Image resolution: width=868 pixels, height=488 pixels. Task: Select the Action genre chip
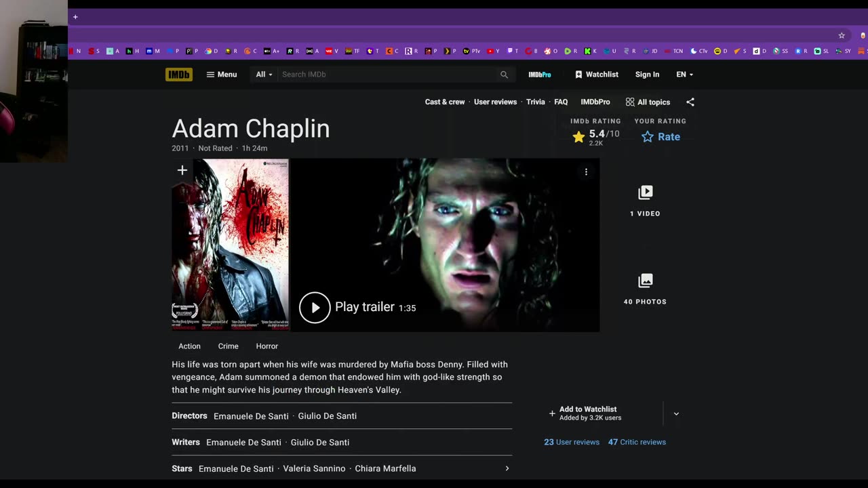189,346
